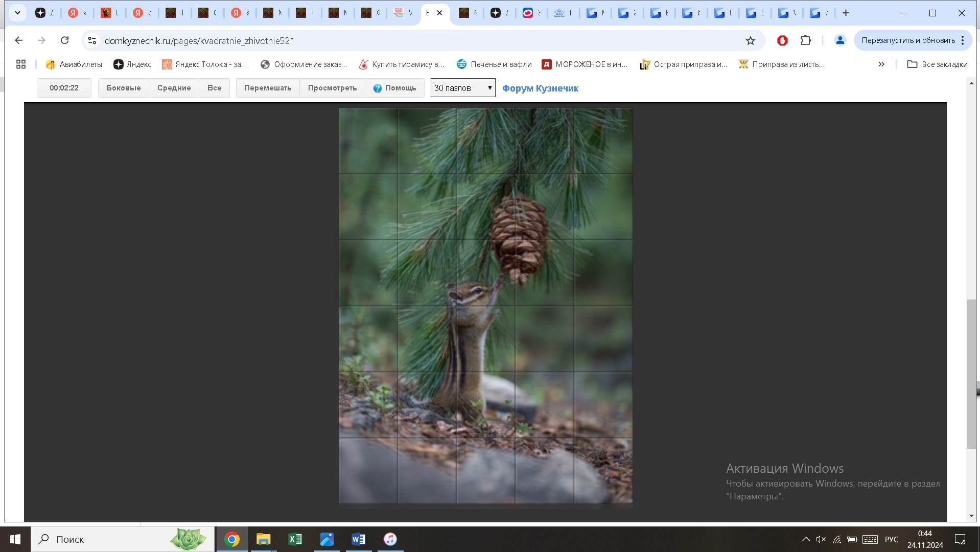Viewport: 980px width, 552px height.
Task: Close the active browser tab
Action: click(439, 13)
